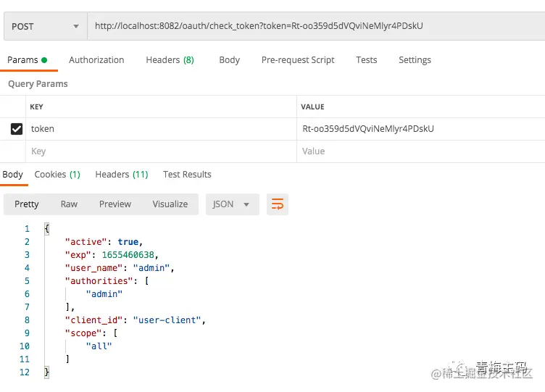Click the "exp" key in response
The height and width of the screenshot is (392, 545).
coord(78,255)
